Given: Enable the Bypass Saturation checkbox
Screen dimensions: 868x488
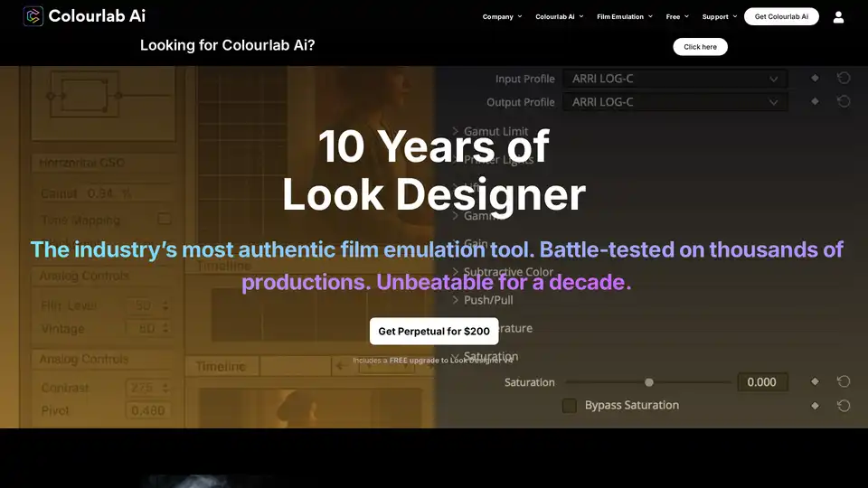Looking at the screenshot, I should tap(570, 406).
